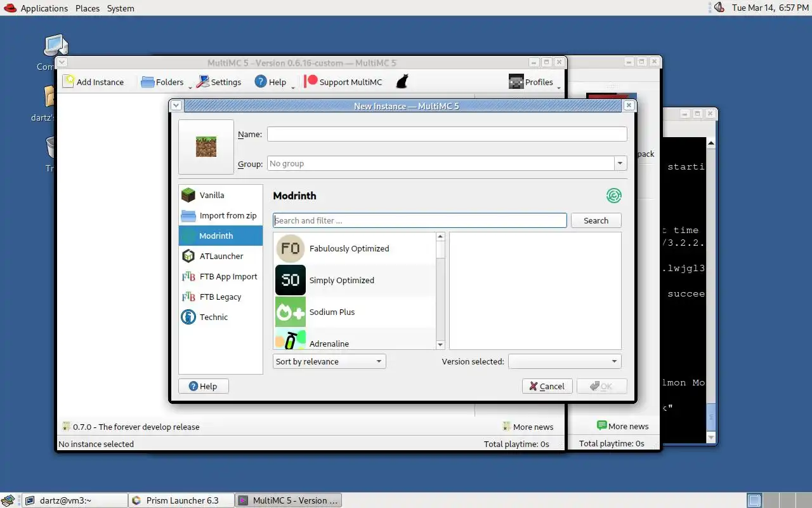Viewport: 812px width, 508px height.
Task: Select Sodium Plus modpack
Action: click(x=355, y=312)
